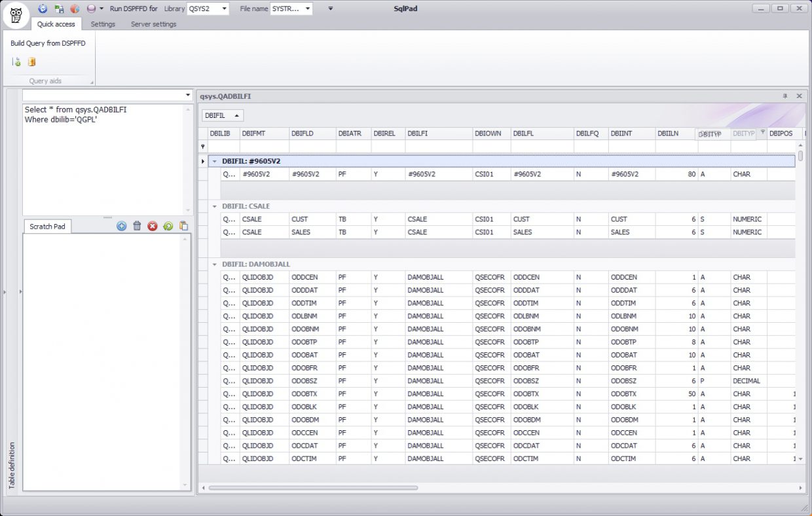Click the green build query icon under Query aids

(x=17, y=62)
